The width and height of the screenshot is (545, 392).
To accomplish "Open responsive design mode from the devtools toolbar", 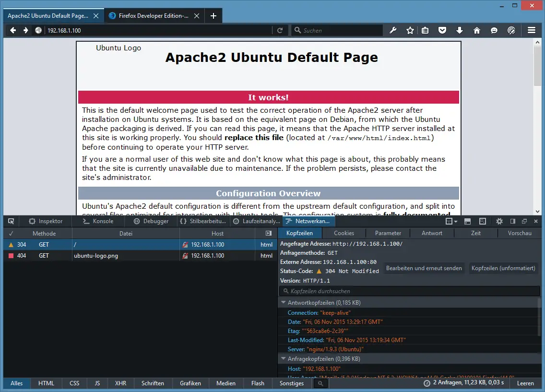I will click(x=483, y=221).
